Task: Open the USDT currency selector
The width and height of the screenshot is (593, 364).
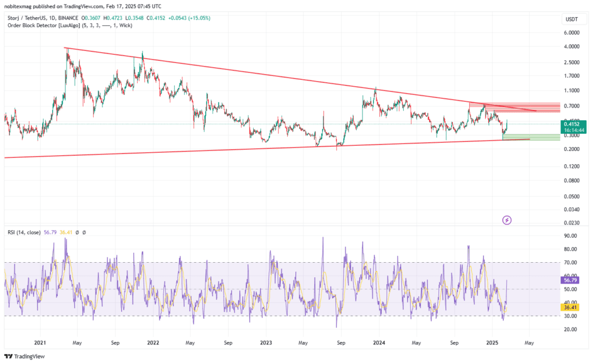Action: point(572,20)
